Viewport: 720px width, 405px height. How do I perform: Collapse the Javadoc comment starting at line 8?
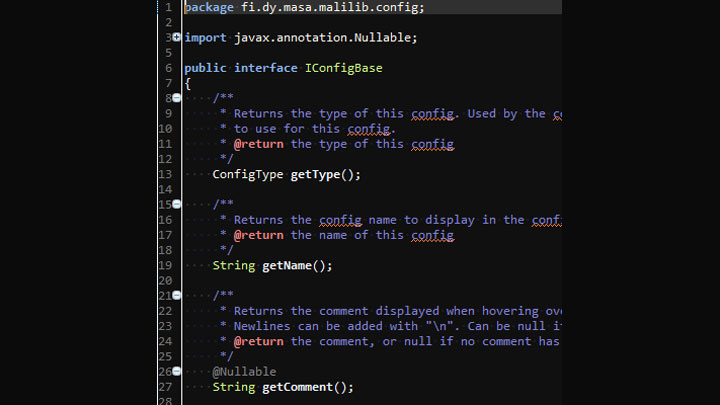[x=177, y=98]
